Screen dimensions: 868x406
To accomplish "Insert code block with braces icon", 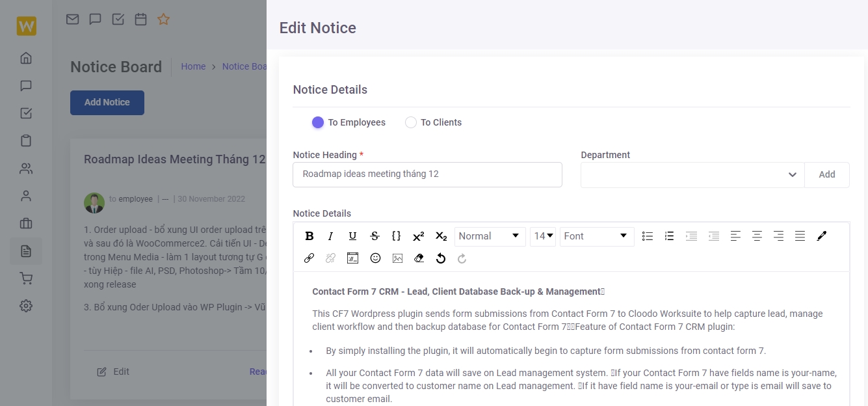I will tap(396, 236).
